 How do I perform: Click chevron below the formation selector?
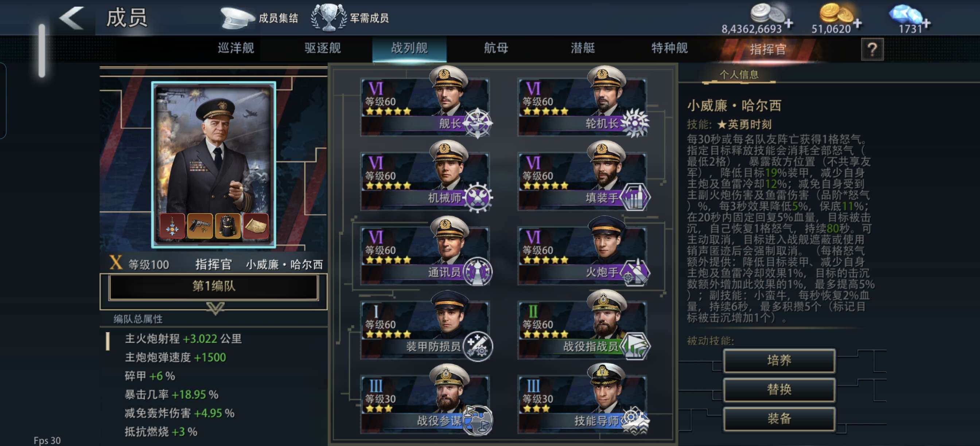click(215, 308)
